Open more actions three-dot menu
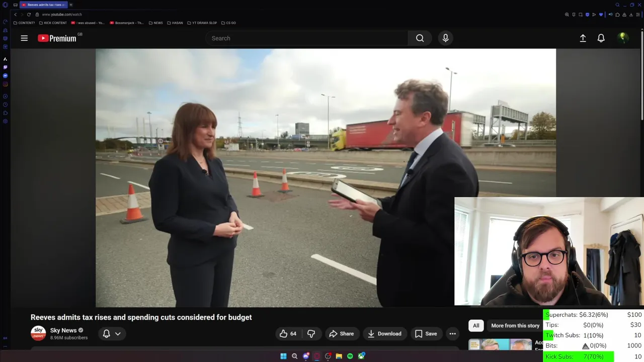The width and height of the screenshot is (644, 362). [x=452, y=334]
